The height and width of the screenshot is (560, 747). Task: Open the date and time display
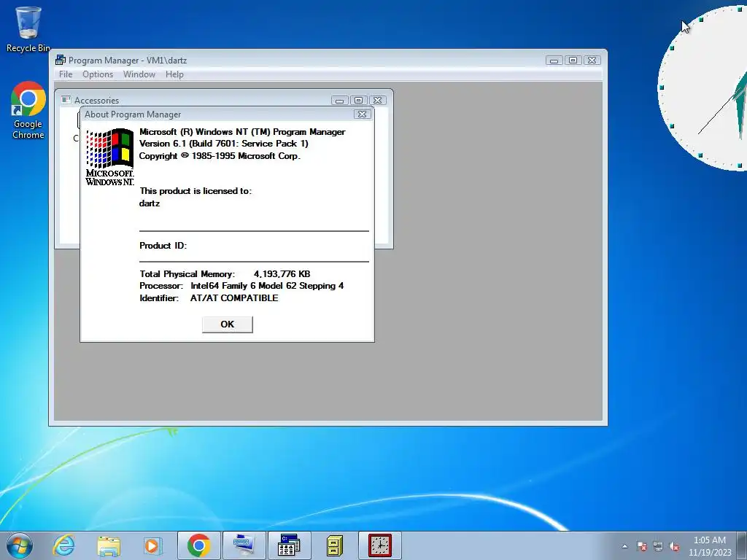(710, 546)
